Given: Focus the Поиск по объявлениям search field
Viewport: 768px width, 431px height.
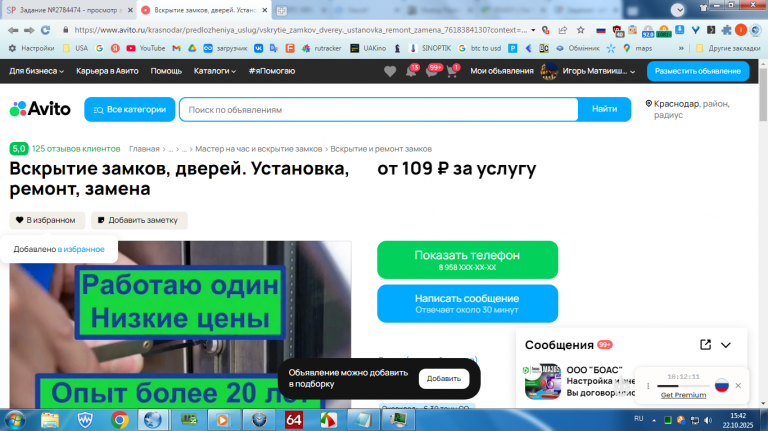Looking at the screenshot, I should click(x=379, y=110).
